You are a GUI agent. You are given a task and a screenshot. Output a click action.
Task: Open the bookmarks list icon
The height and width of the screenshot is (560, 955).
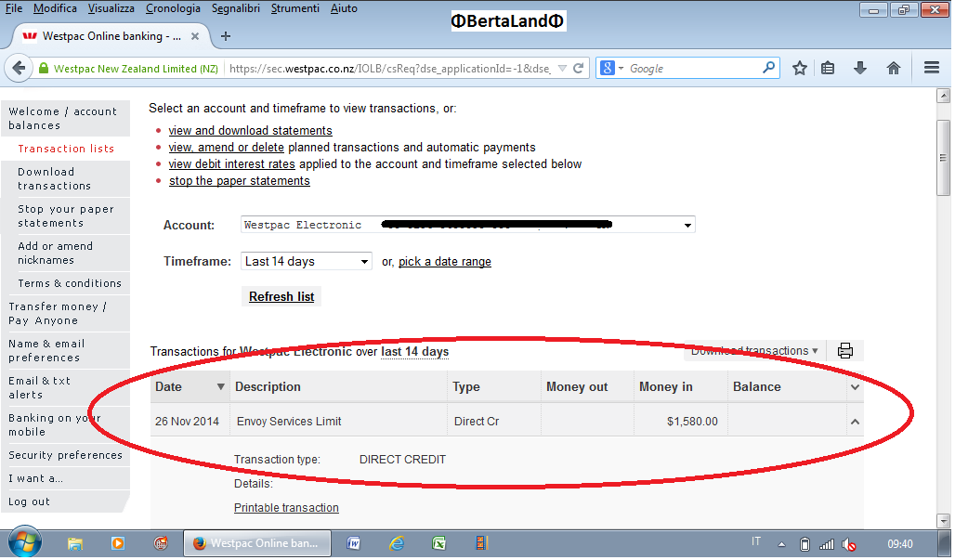(828, 68)
